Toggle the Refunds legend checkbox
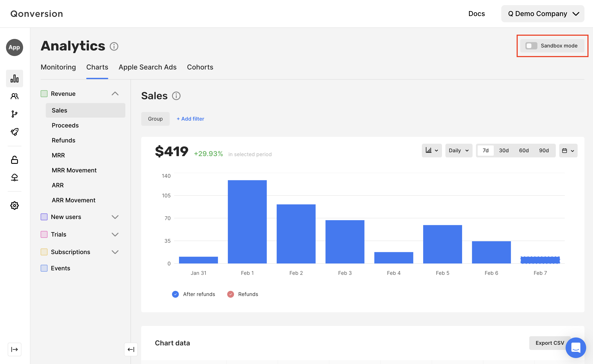Viewport: 593px width, 364px height. point(230,294)
